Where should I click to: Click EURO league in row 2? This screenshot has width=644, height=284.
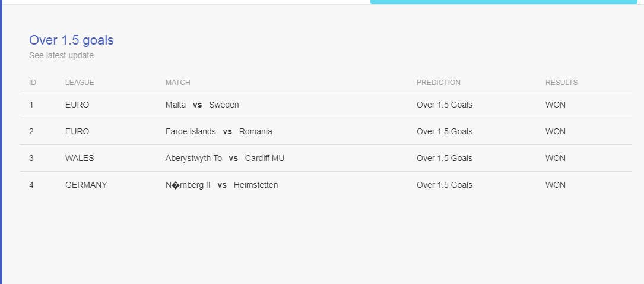tap(77, 131)
